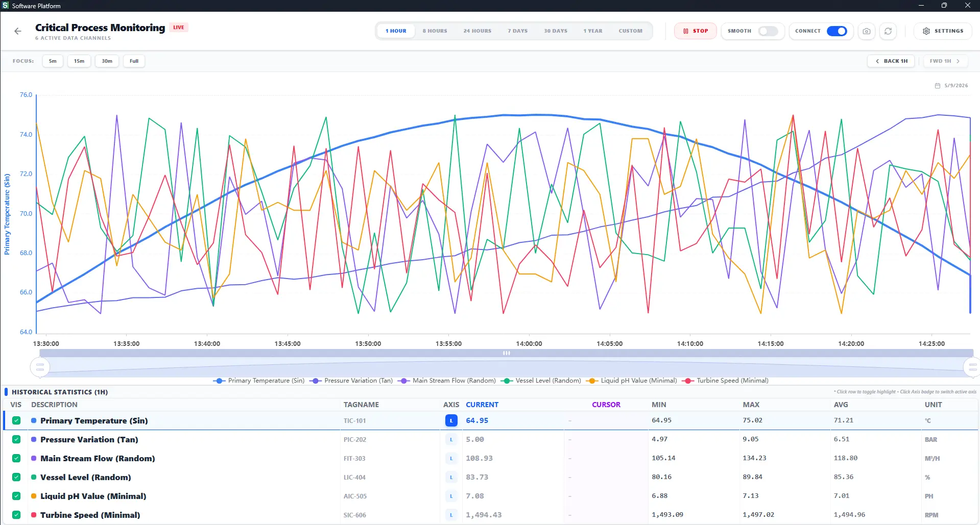Go back one hour with BACK 1H
Viewport: 980px width, 525px height.
pyautogui.click(x=891, y=61)
